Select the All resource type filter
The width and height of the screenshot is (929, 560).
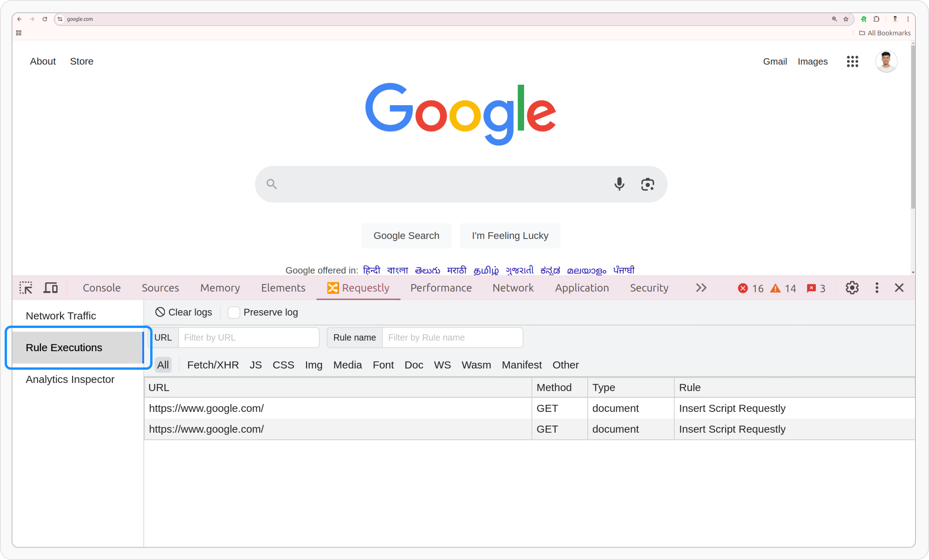pyautogui.click(x=163, y=365)
